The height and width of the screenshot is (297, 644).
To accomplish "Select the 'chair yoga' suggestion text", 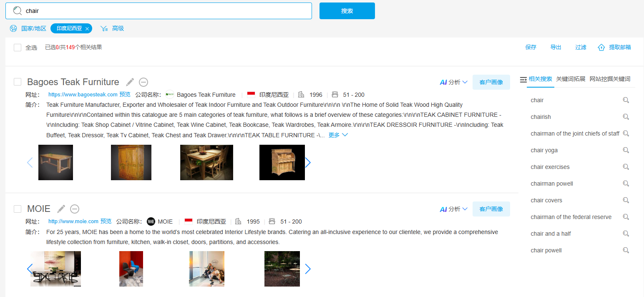I will (x=544, y=150).
